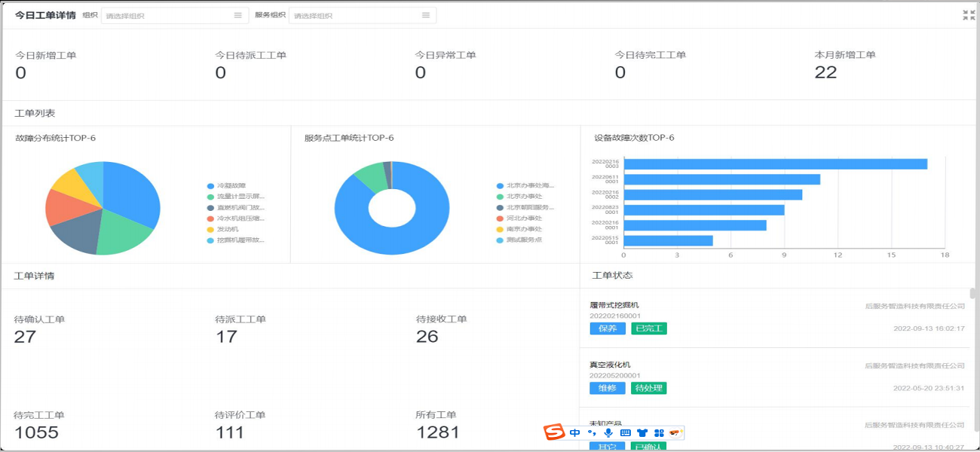Click the 服务点工单统计TOP-6 chart title
Screen dimensions: 980x452
(x=349, y=138)
